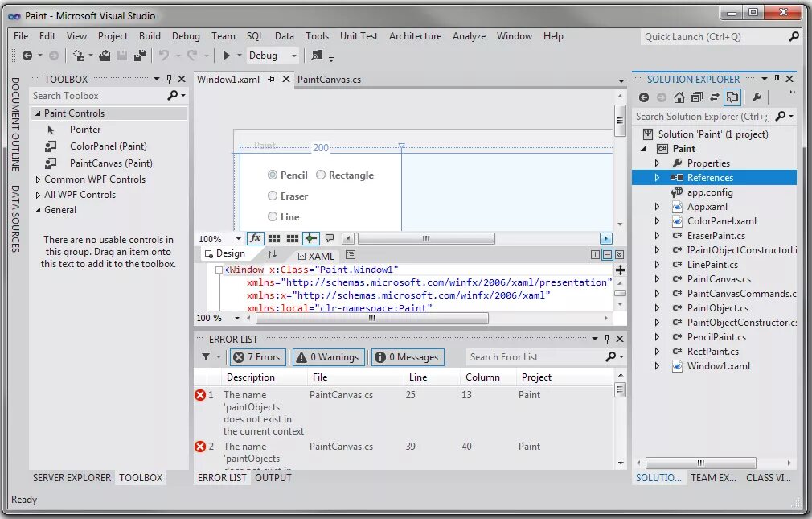
Task: Toggle the fx effects button in designer
Action: [256, 238]
